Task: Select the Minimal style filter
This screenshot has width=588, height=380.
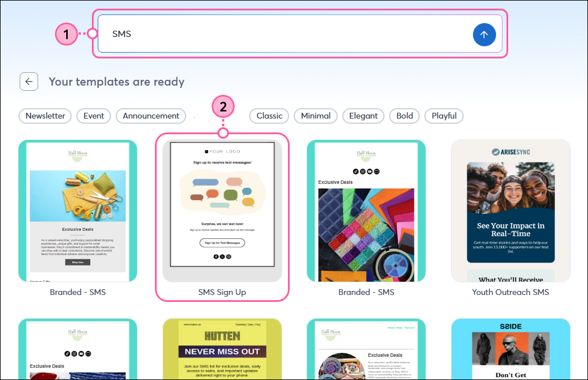Action: point(316,116)
